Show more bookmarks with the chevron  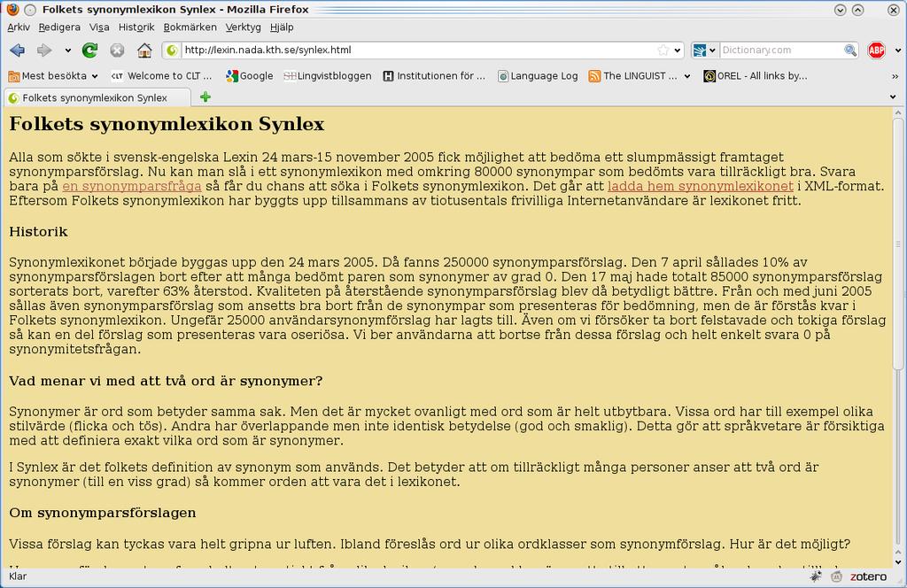click(895, 76)
